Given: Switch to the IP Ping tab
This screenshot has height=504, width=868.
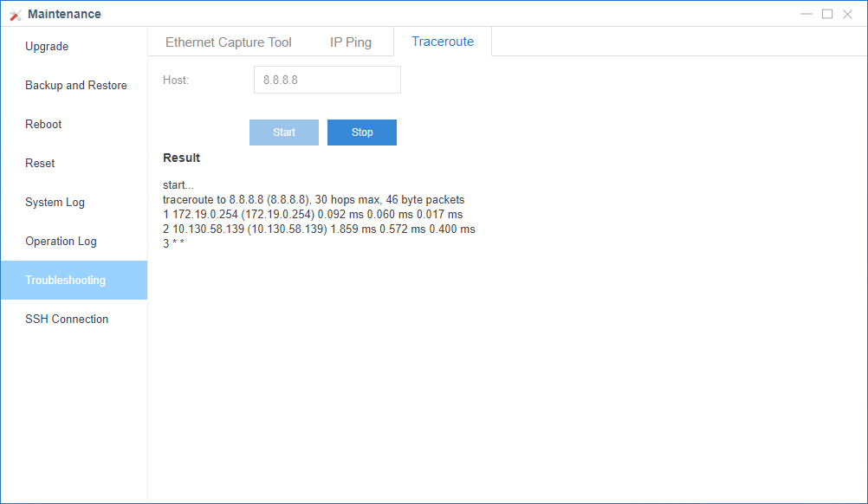Looking at the screenshot, I should tap(351, 42).
